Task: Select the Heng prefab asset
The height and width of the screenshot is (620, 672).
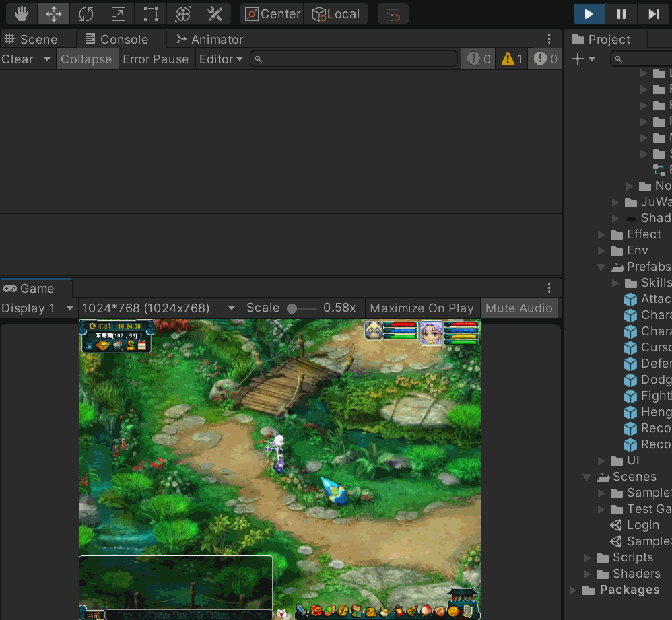Action: tap(648, 413)
